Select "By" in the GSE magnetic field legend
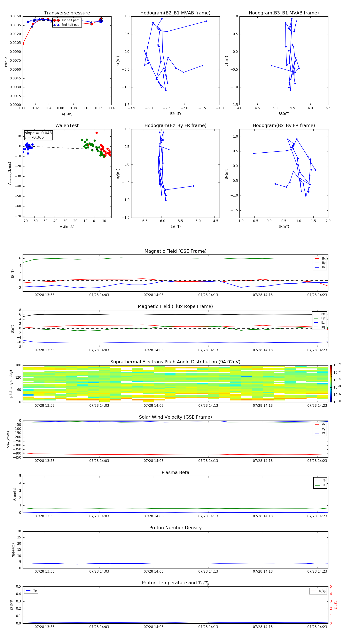Screen dimensions: 351x644 pyautogui.click(x=320, y=263)
